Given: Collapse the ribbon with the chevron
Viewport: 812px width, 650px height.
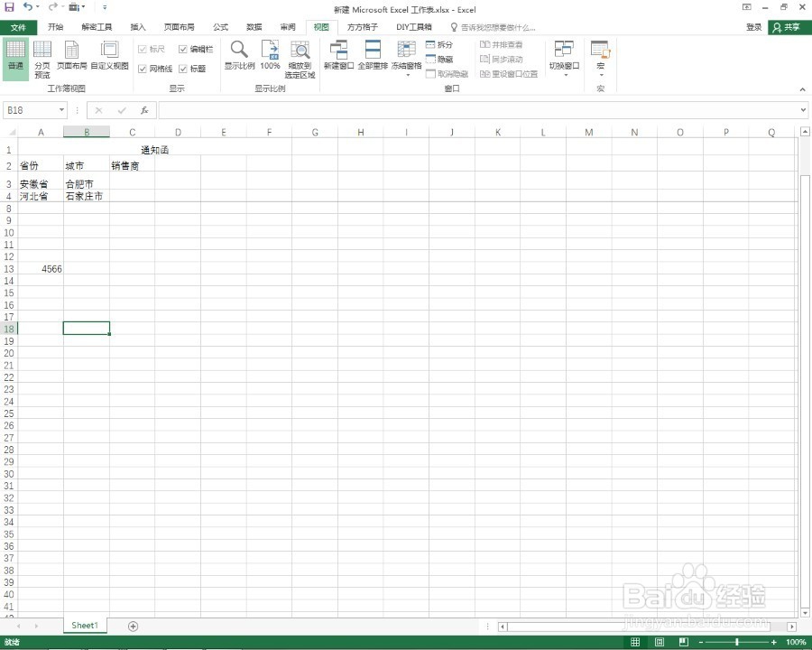Looking at the screenshot, I should [802, 89].
